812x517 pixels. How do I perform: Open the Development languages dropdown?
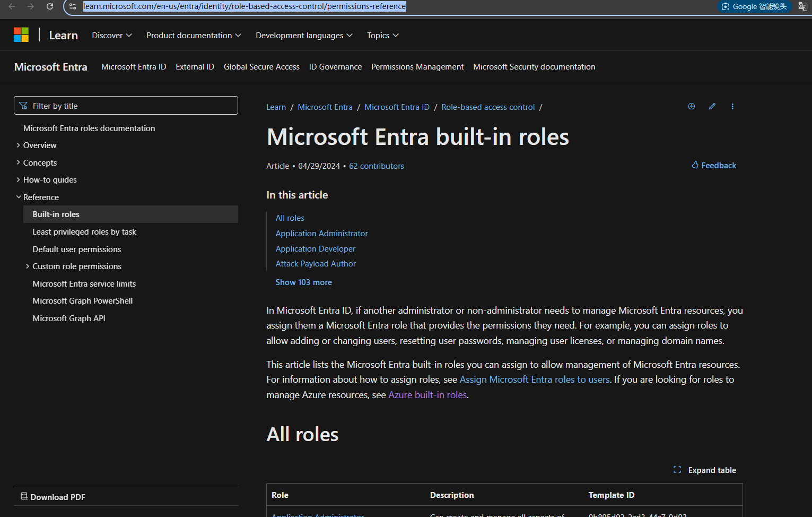coord(304,36)
